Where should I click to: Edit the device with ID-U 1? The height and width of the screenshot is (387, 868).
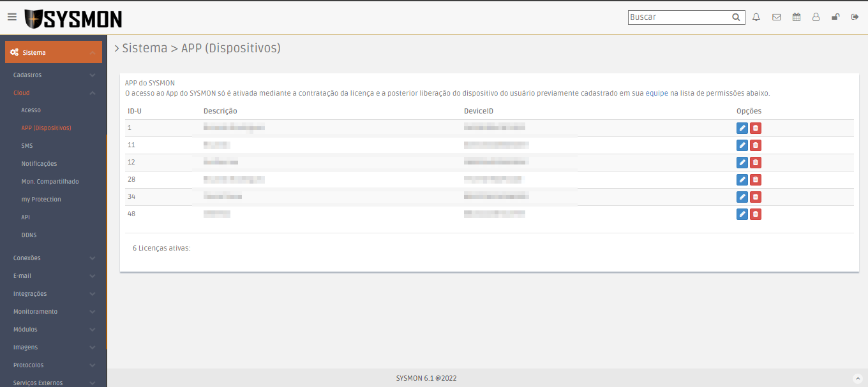742,128
